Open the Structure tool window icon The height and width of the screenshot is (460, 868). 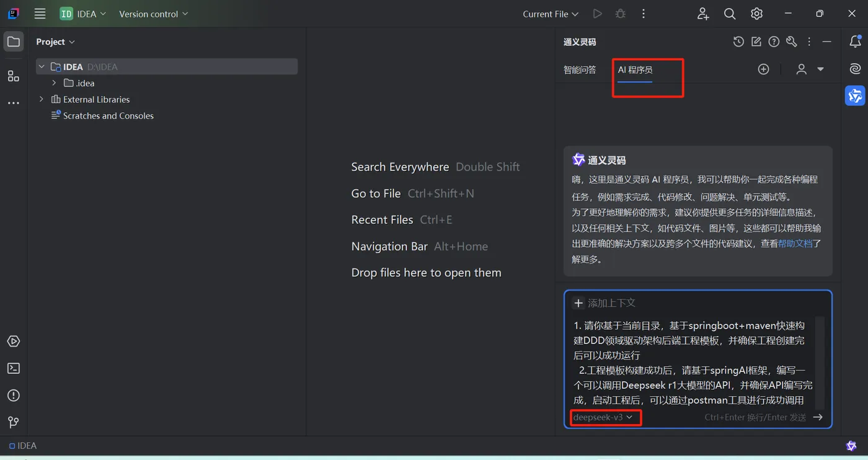click(14, 76)
